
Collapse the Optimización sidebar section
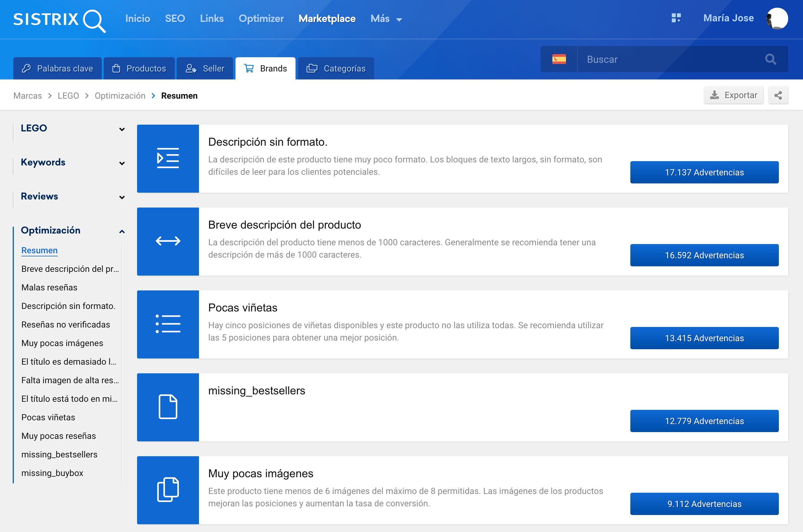(122, 231)
